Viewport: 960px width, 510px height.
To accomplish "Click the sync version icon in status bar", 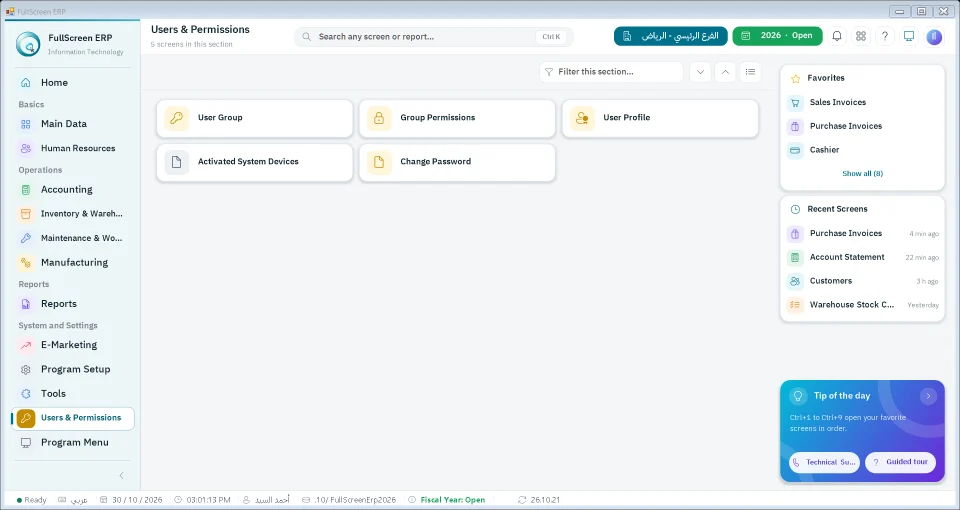I will (x=522, y=500).
